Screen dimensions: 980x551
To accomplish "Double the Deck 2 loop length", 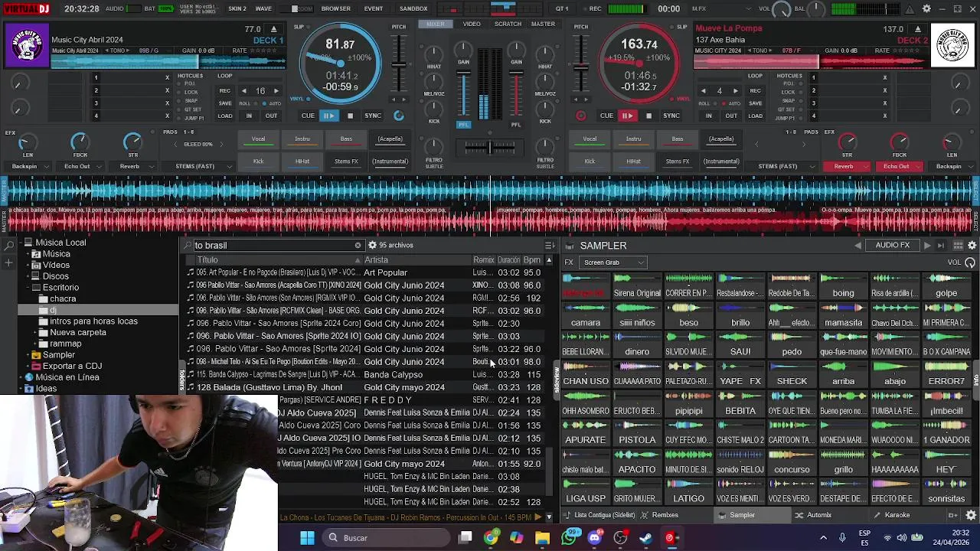I will tap(736, 91).
